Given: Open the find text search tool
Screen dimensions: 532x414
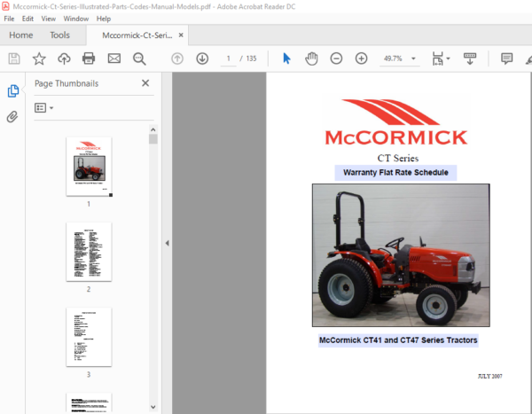Looking at the screenshot, I should (139, 59).
